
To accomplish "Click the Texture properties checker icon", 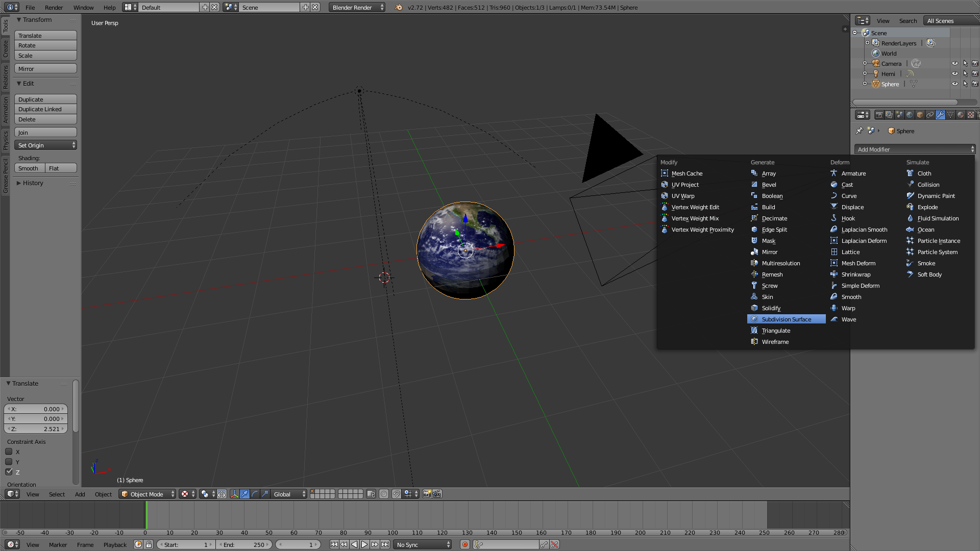I will pyautogui.click(x=971, y=115).
